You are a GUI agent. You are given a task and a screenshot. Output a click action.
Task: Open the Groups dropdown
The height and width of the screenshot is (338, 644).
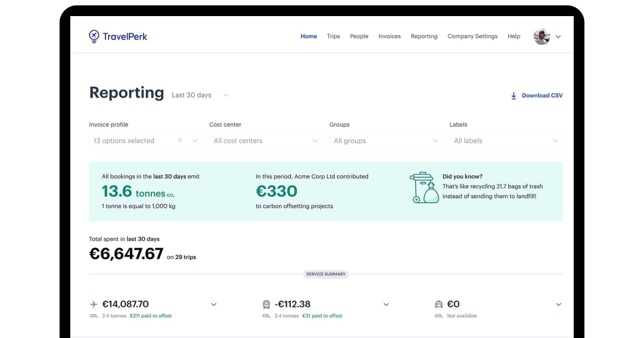[386, 141]
